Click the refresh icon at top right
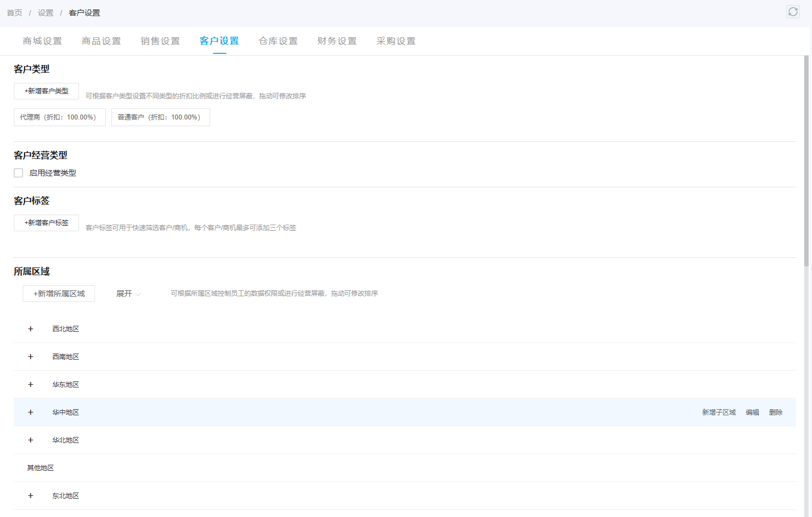This screenshot has width=812, height=517. point(793,12)
